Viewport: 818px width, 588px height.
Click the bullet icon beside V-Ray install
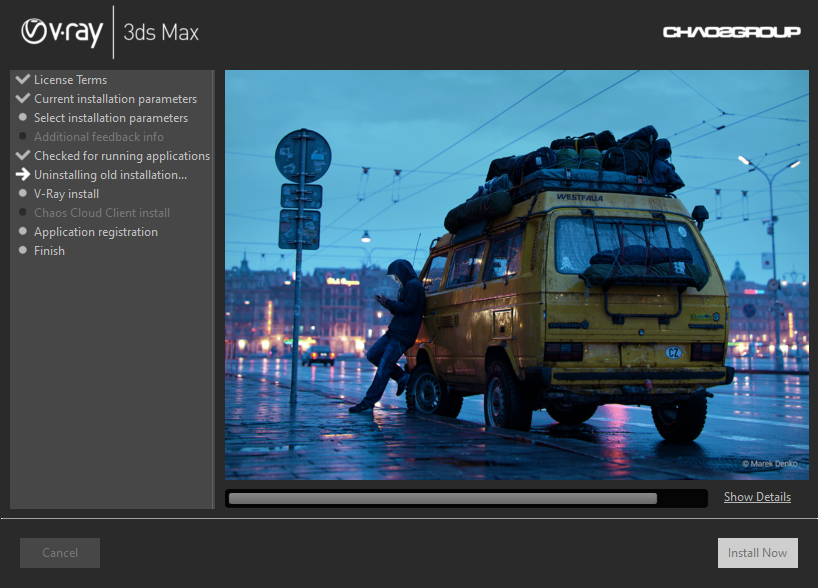click(22, 193)
